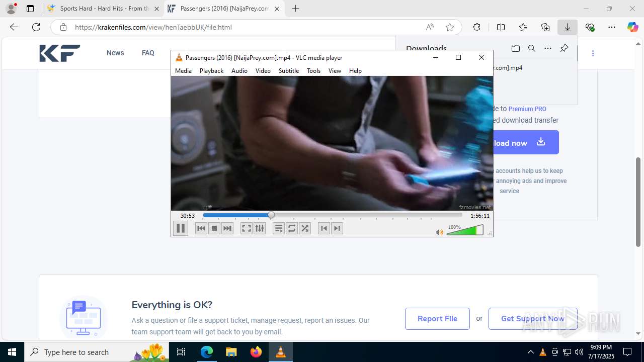Open browser extensions menu
Screen dimensions: 644x362
[x=476, y=27]
